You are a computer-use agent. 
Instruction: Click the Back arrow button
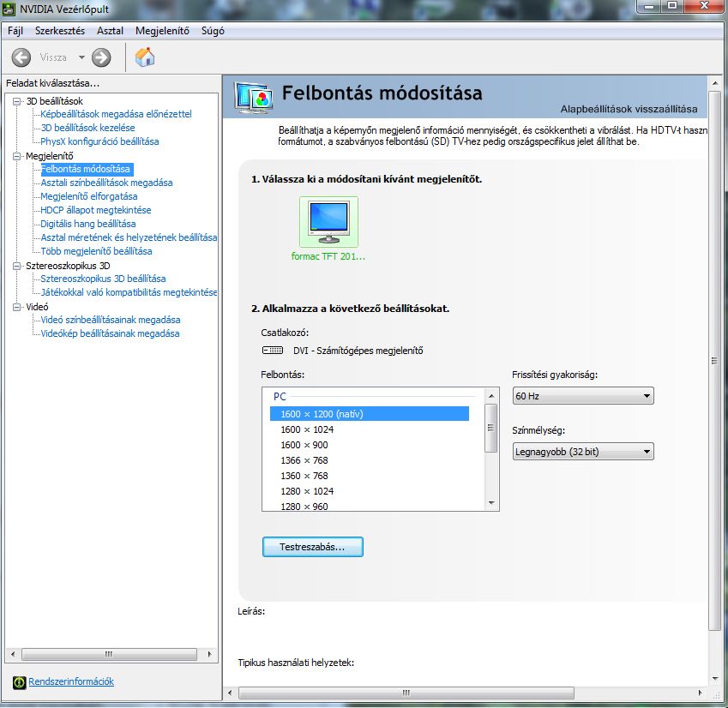coord(21,57)
